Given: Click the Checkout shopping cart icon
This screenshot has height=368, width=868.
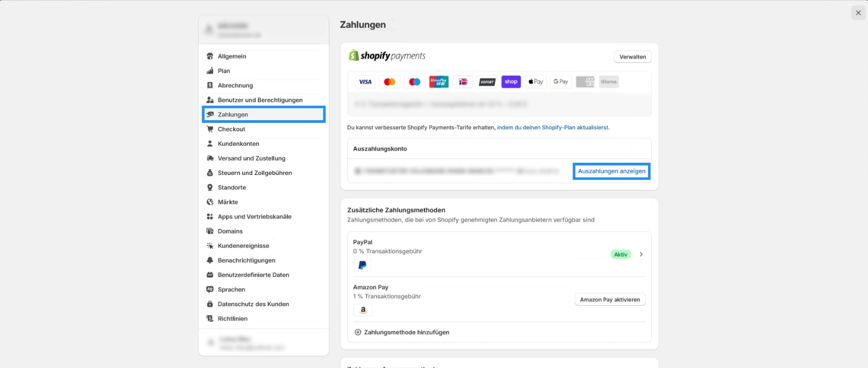Looking at the screenshot, I should 210,129.
